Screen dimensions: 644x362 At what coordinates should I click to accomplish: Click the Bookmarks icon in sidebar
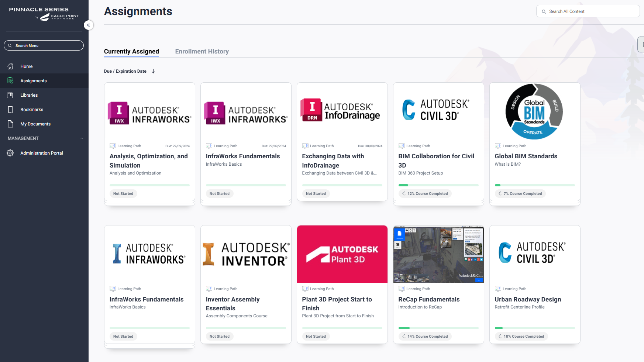10,110
